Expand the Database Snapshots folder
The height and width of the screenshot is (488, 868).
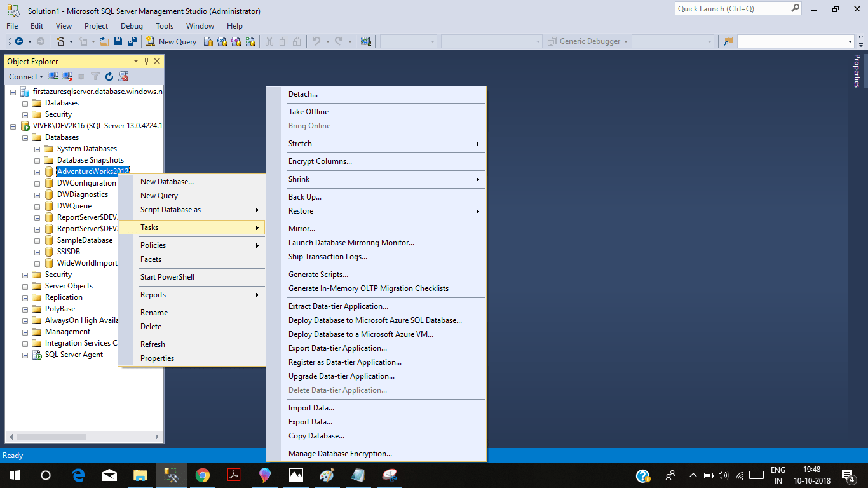pyautogui.click(x=37, y=160)
